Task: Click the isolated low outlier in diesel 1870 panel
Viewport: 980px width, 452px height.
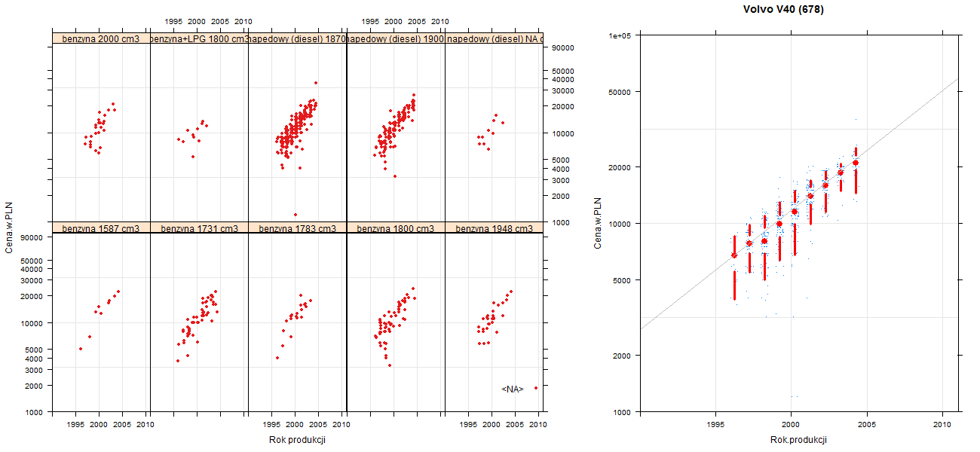Action: click(x=295, y=215)
